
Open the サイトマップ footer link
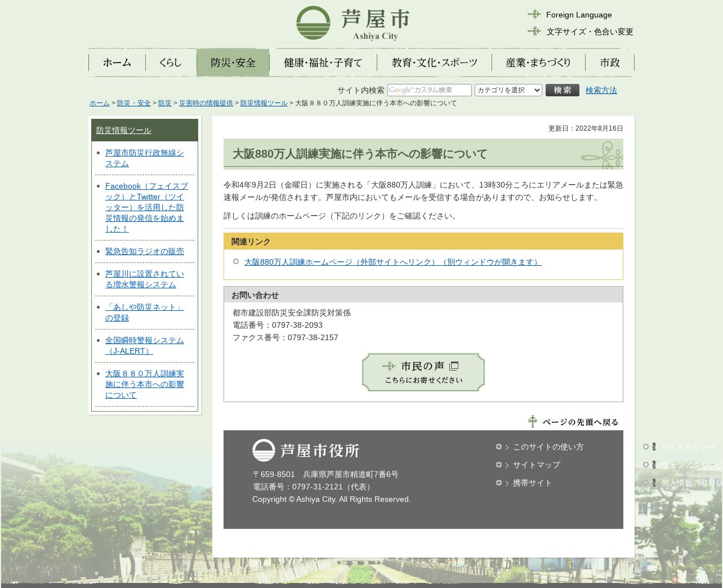point(537,465)
